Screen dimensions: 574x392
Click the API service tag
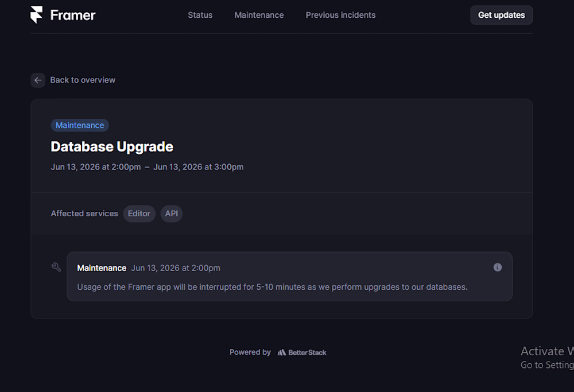171,214
